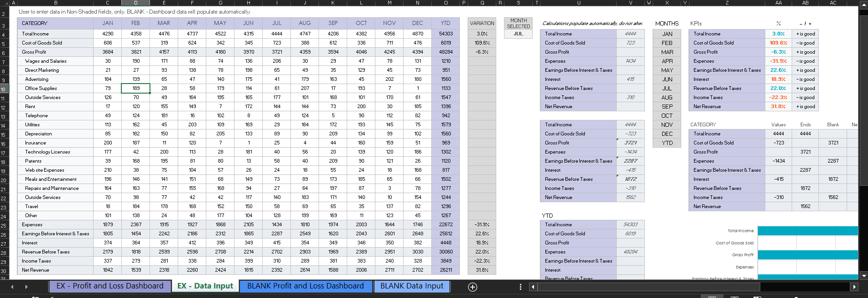
Task: Click the vertical scrollbar down arrow
Action: 863,275
